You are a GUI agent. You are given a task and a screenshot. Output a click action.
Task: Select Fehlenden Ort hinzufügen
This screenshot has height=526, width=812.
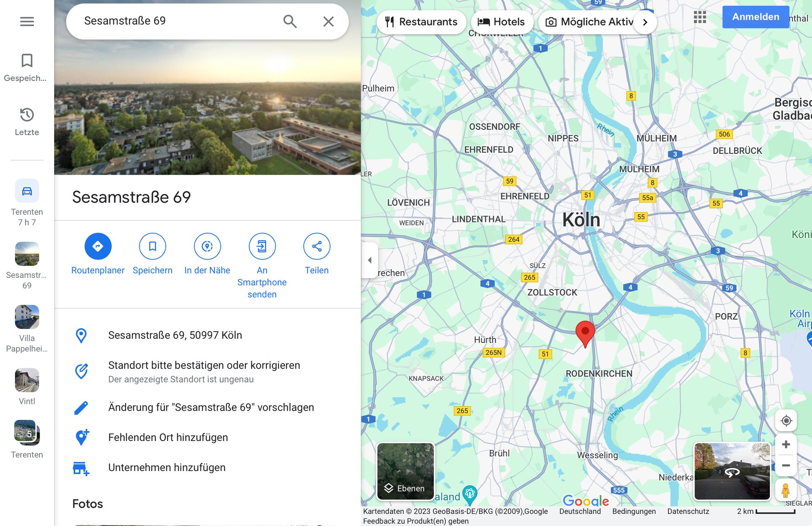[168, 437]
